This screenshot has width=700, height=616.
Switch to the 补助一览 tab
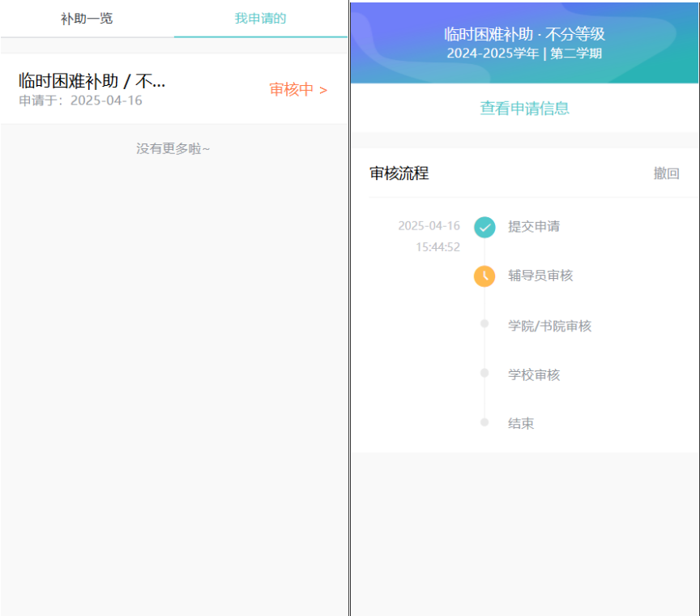coord(87,19)
